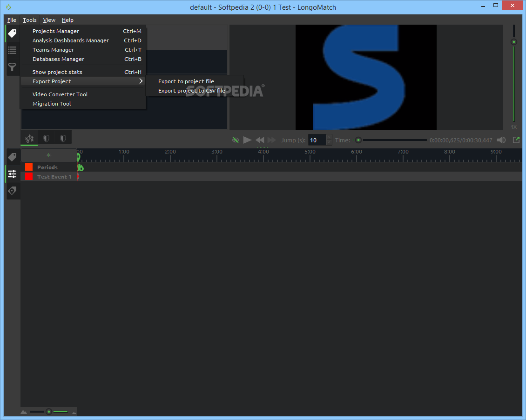
Task: Click the Test Event 1 red swatch
Action: pyautogui.click(x=29, y=176)
